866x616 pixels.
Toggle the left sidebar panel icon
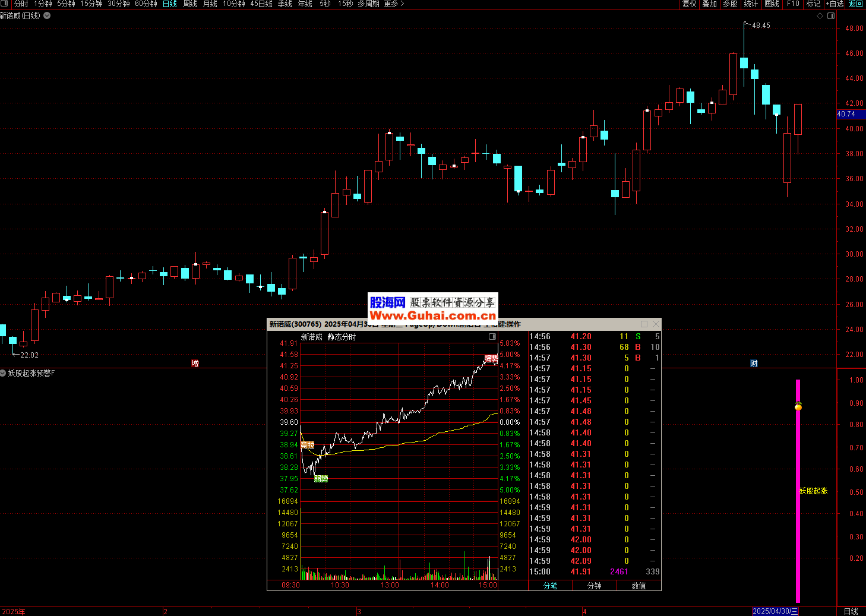(4, 4)
